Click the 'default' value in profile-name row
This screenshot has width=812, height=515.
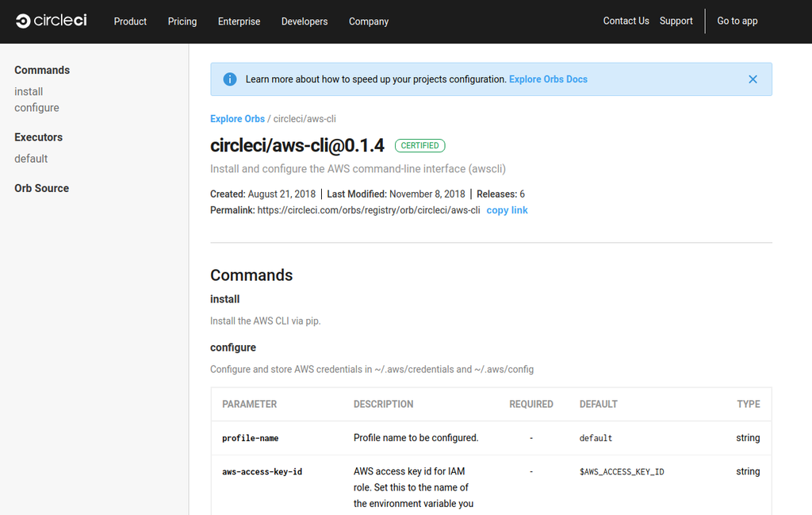point(596,438)
